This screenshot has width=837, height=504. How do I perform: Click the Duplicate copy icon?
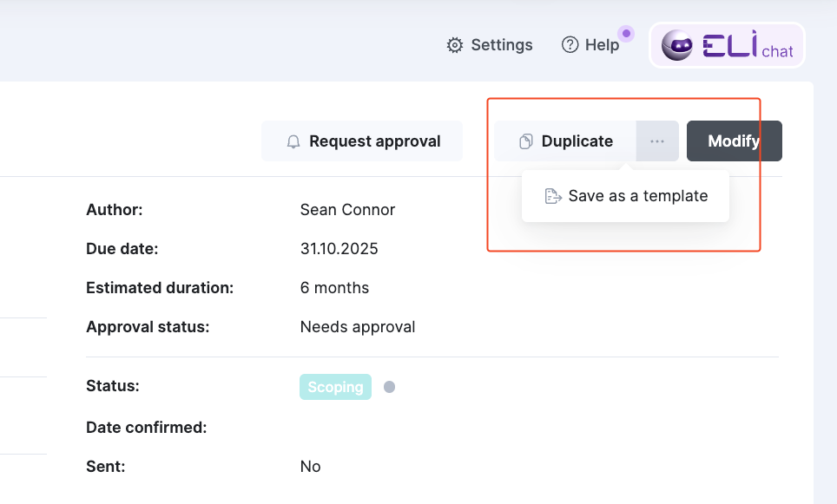click(x=525, y=141)
